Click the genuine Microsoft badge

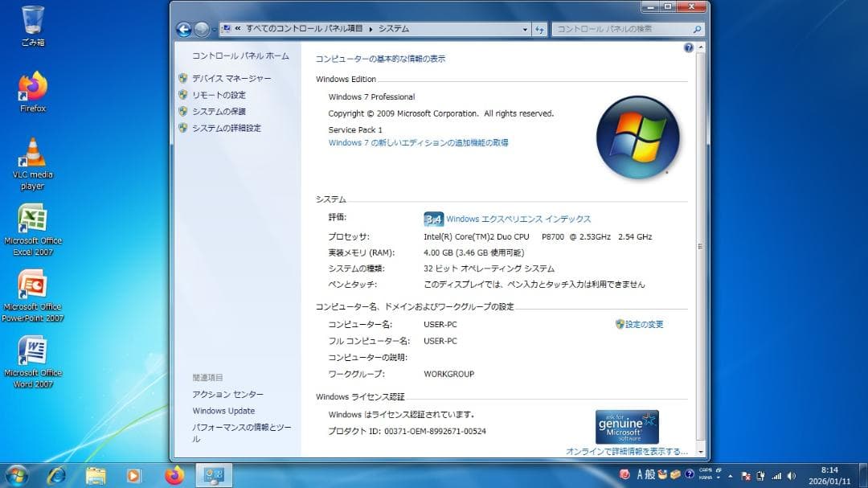pyautogui.click(x=626, y=425)
